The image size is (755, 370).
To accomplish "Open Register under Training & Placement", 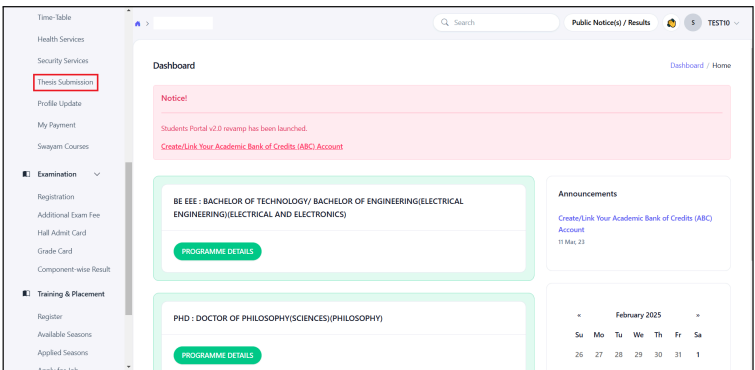I will (x=50, y=317).
